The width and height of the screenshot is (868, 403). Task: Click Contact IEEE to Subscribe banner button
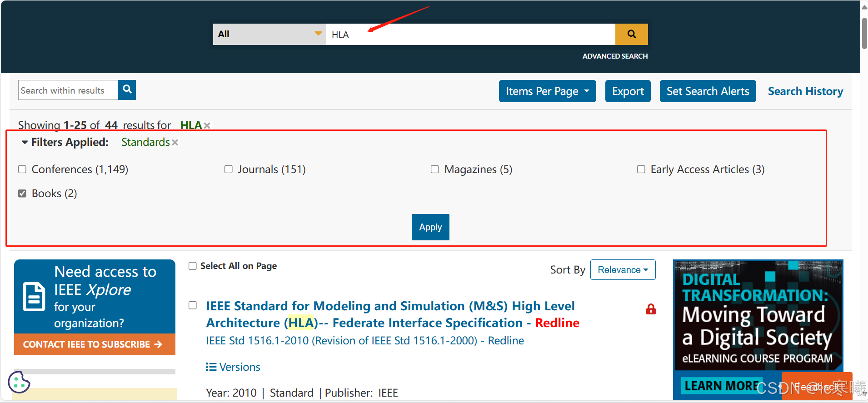(95, 344)
